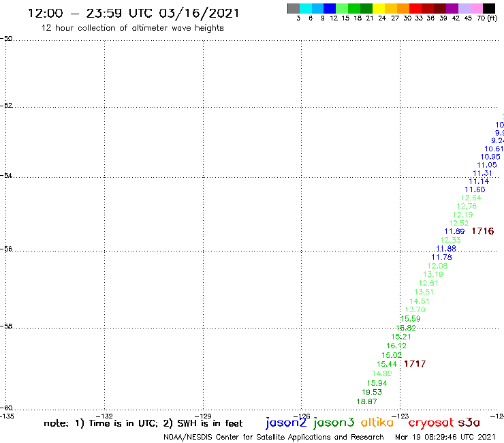The image size is (504, 443).
Task: Click the '-123' longitude axis label
Action: 400,416
